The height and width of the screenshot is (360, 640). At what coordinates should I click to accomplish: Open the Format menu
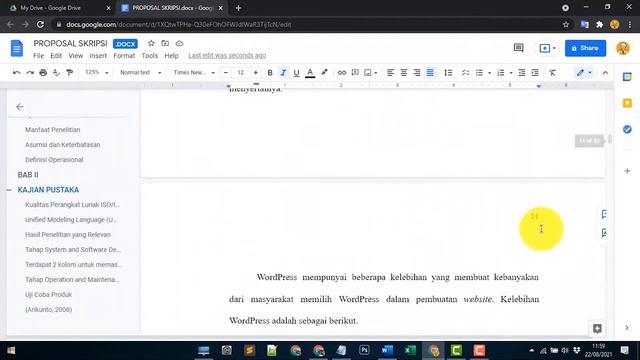pos(124,56)
